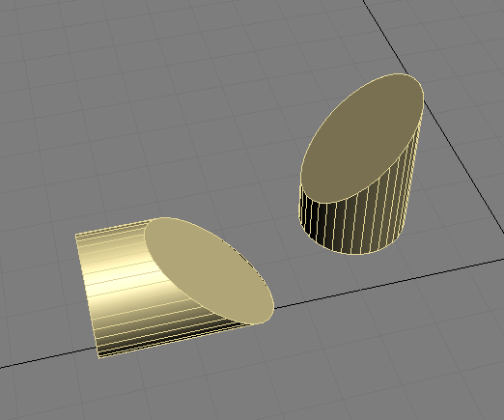Select the black axis line right of the standing cylinder
The image size is (504, 420).
pos(463,161)
